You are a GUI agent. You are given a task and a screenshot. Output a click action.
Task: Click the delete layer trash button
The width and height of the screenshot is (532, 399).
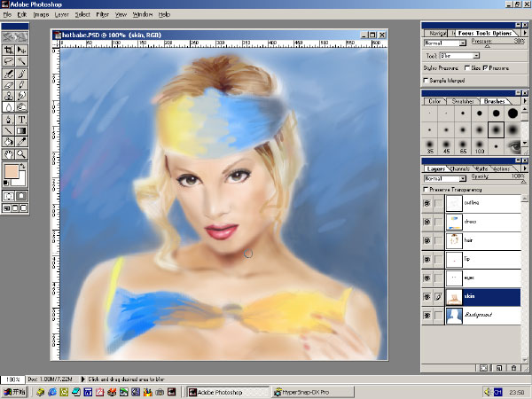pyautogui.click(x=514, y=368)
